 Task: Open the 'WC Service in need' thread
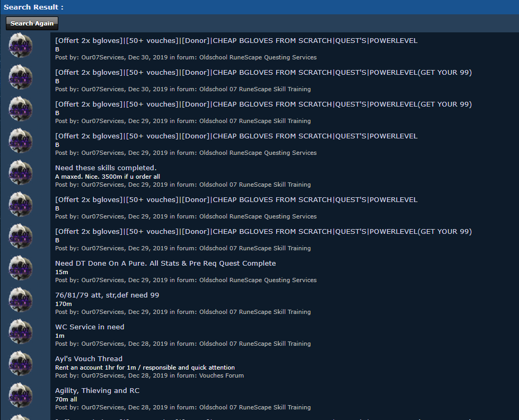90,327
